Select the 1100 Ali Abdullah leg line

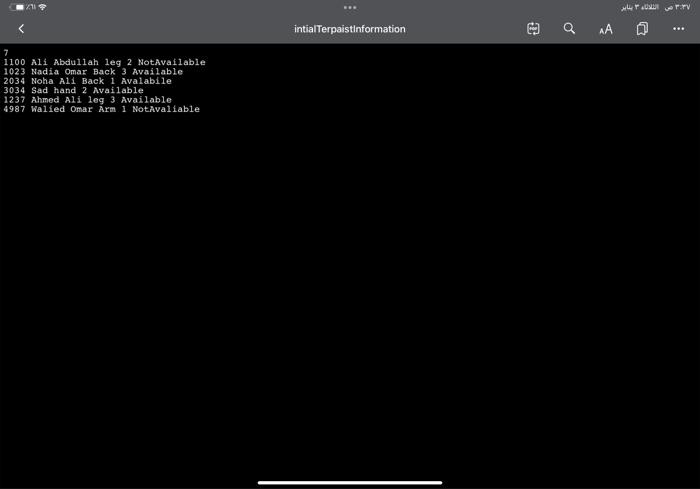click(x=104, y=62)
